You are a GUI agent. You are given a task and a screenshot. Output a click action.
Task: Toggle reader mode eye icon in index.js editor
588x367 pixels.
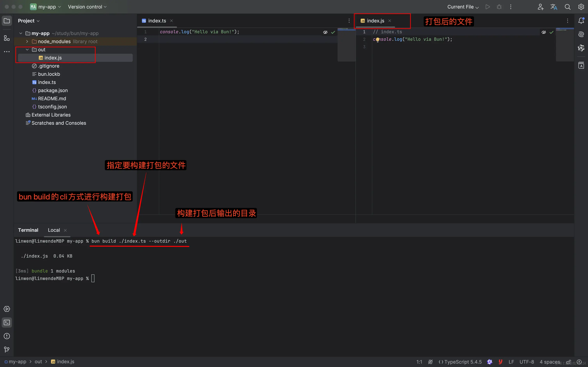pos(544,32)
